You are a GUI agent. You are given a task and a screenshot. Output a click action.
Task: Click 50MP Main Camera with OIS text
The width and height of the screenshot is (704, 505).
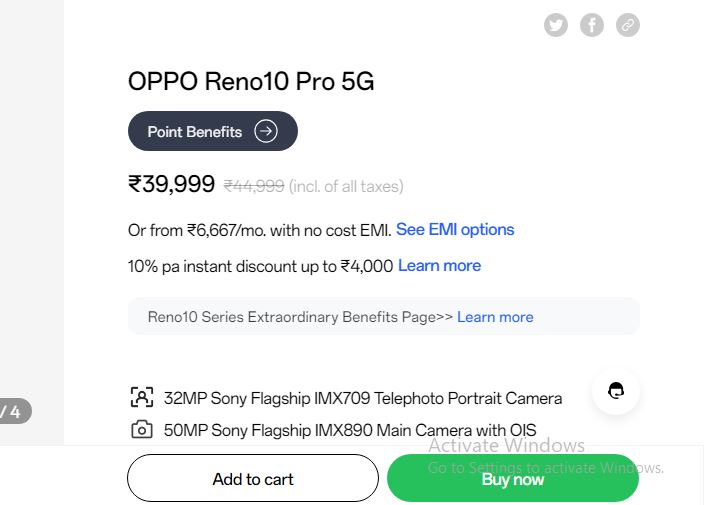350,430
